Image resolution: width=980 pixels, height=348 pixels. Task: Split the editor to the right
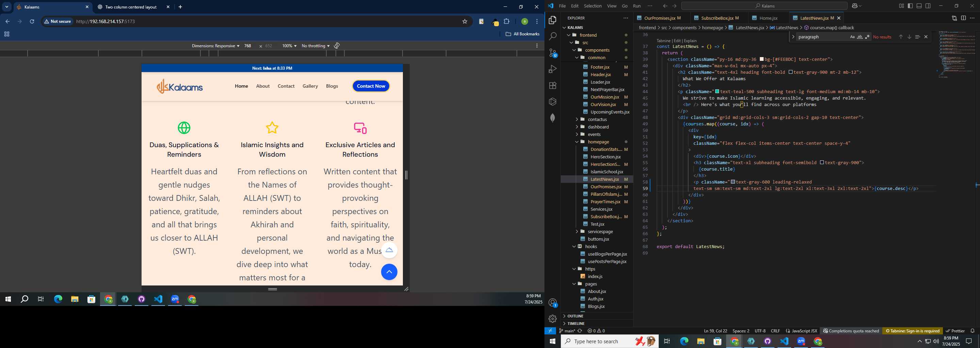pos(963,18)
